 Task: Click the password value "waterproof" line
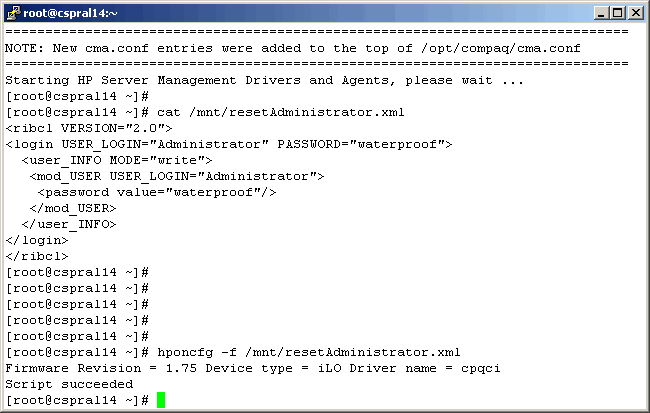pyautogui.click(x=157, y=192)
